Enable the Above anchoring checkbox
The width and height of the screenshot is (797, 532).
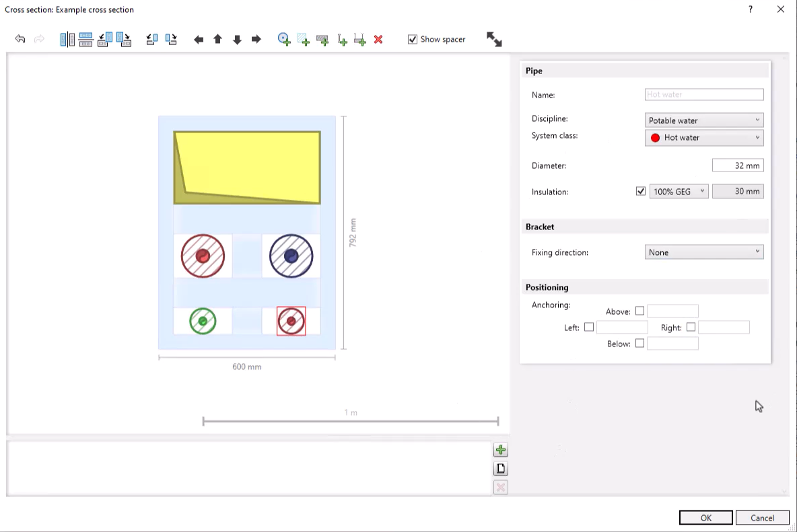(639, 311)
